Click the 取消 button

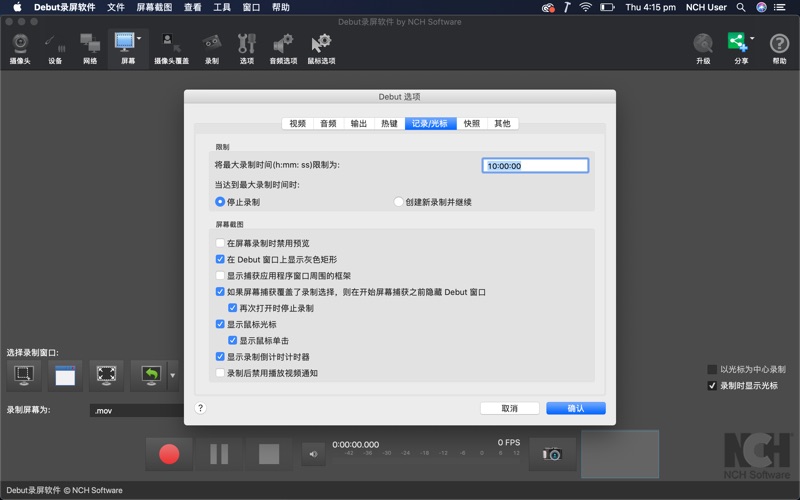pyautogui.click(x=510, y=408)
